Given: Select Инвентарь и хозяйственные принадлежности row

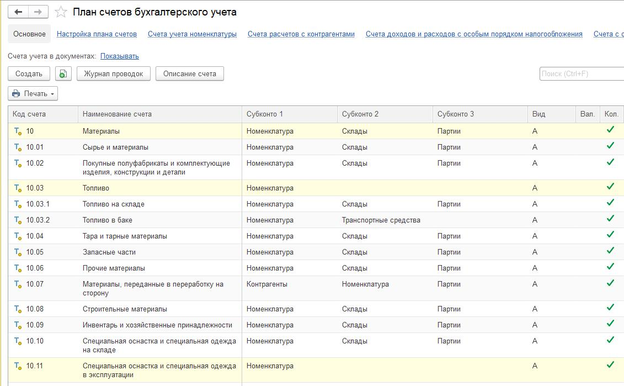Looking at the screenshot, I should (316, 325).
